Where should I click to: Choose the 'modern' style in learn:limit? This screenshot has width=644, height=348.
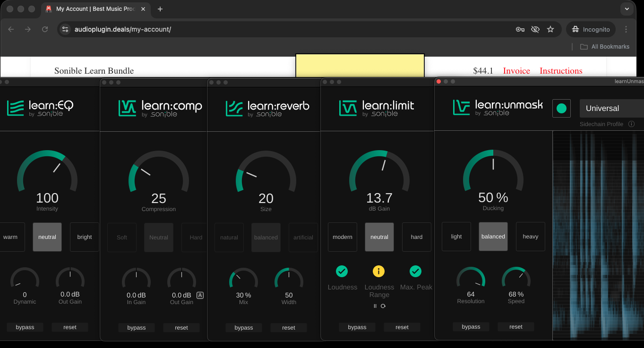(x=343, y=237)
